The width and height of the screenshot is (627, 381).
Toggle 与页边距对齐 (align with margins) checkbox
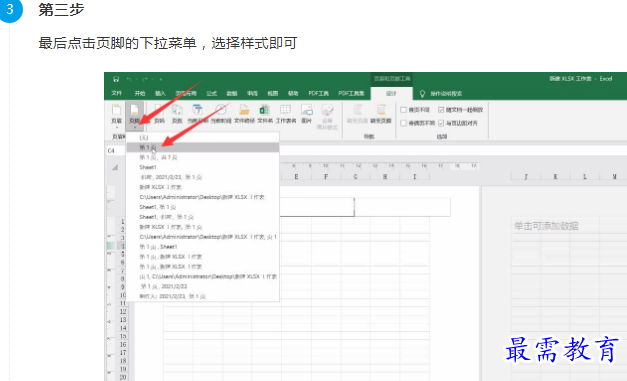point(441,123)
